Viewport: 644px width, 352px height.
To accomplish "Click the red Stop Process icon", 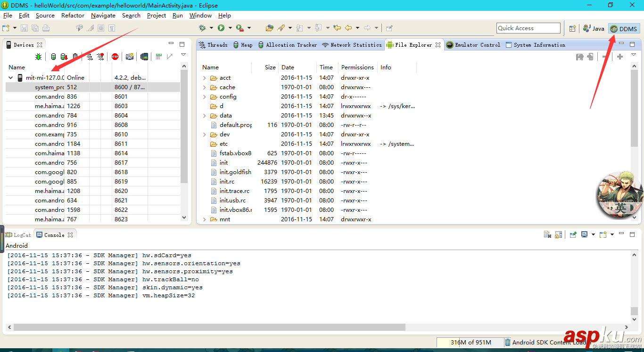I will [x=115, y=57].
